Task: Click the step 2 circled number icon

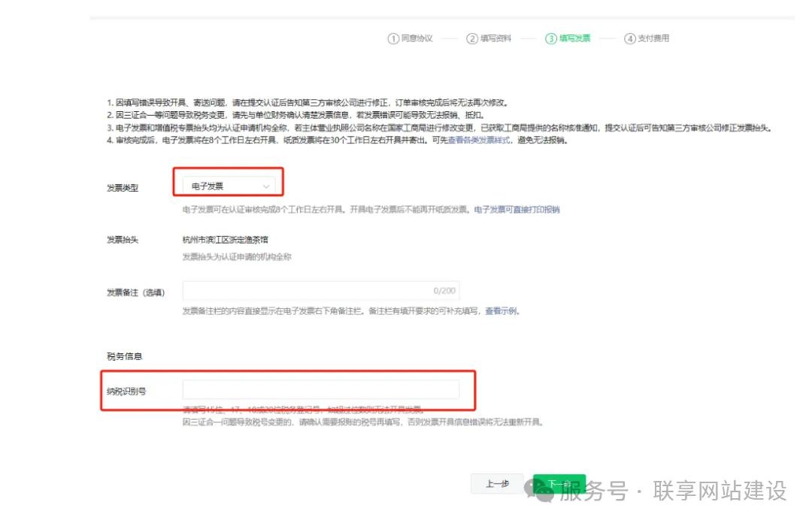Action: (x=472, y=38)
